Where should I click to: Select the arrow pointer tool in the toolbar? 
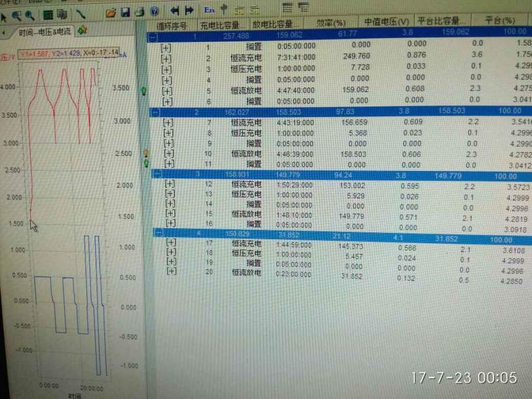click(x=4, y=17)
